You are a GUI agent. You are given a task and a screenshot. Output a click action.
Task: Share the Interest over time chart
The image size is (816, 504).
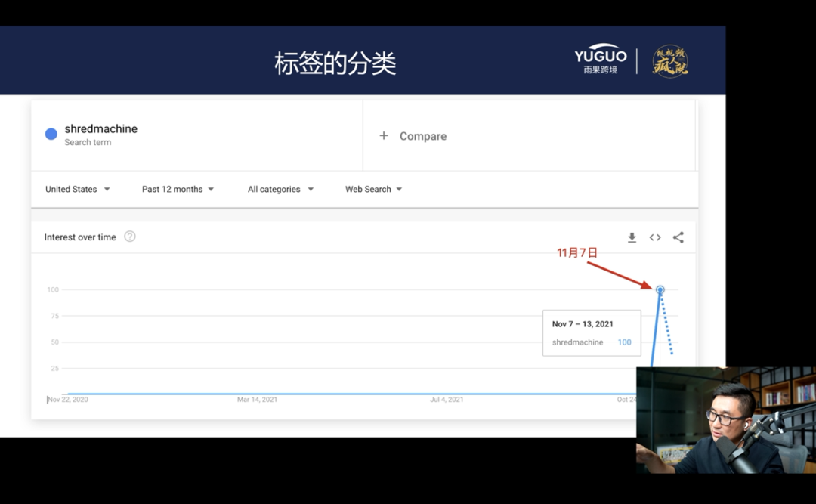click(678, 237)
